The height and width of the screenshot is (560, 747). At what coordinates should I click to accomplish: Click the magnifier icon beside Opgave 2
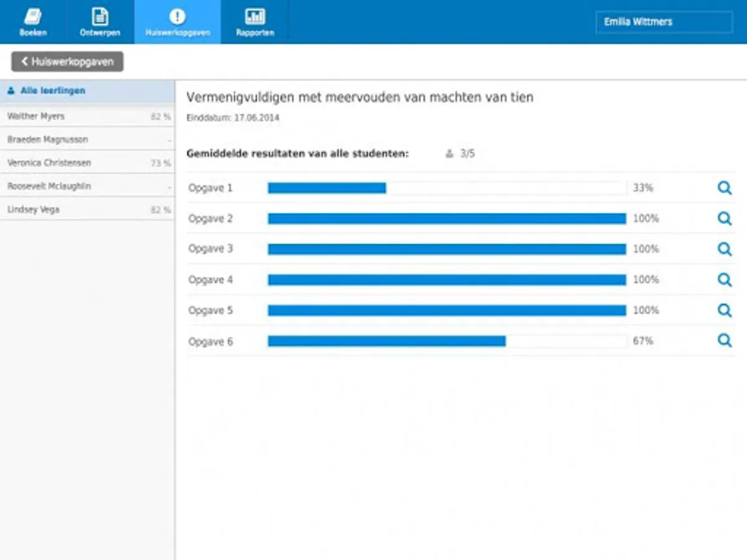[724, 218]
